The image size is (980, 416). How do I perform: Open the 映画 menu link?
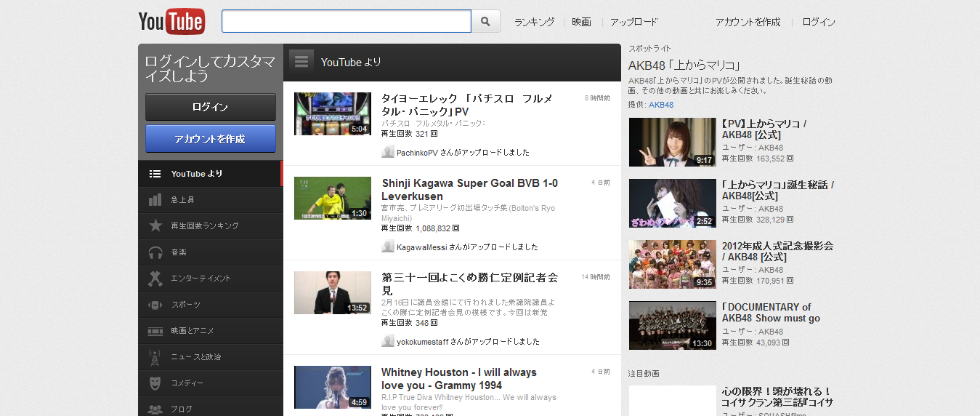(x=581, y=22)
